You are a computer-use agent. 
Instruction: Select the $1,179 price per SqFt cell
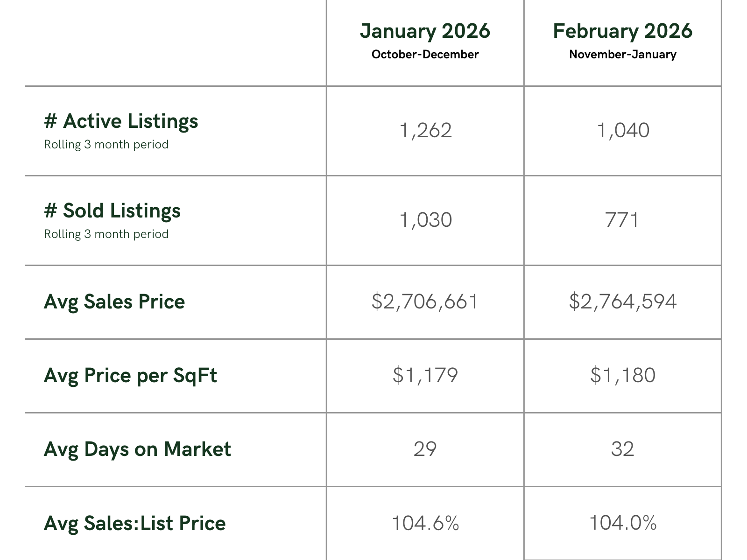coord(425,375)
